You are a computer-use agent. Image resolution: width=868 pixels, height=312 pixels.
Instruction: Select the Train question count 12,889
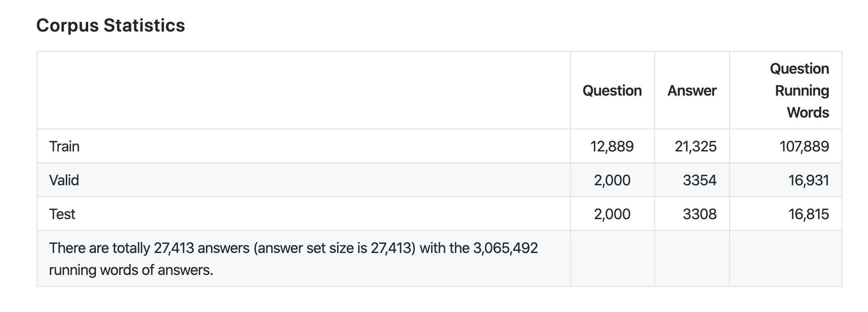[x=612, y=146]
